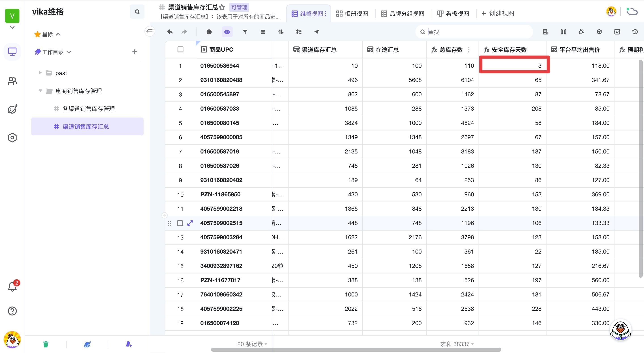644x353 pixels.
Task: Open the filter funnel tool
Action: (x=245, y=32)
